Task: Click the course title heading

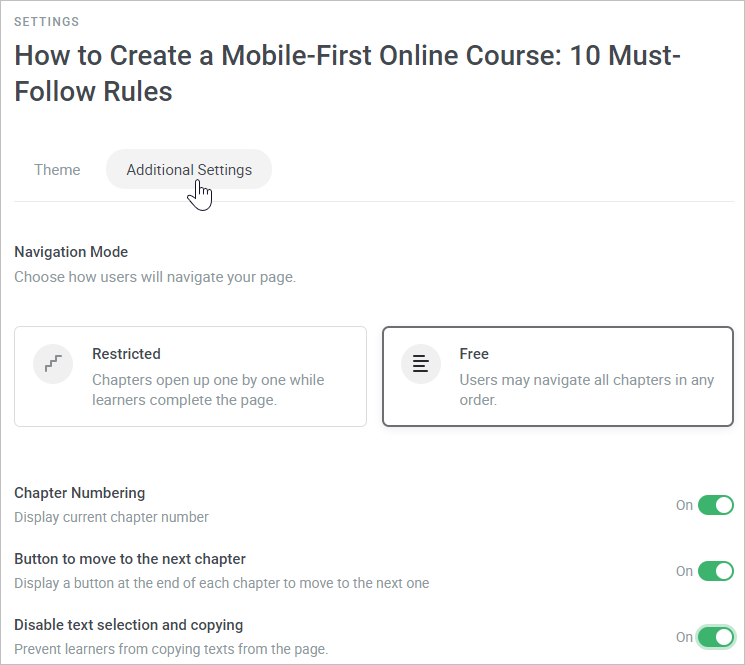Action: click(347, 73)
